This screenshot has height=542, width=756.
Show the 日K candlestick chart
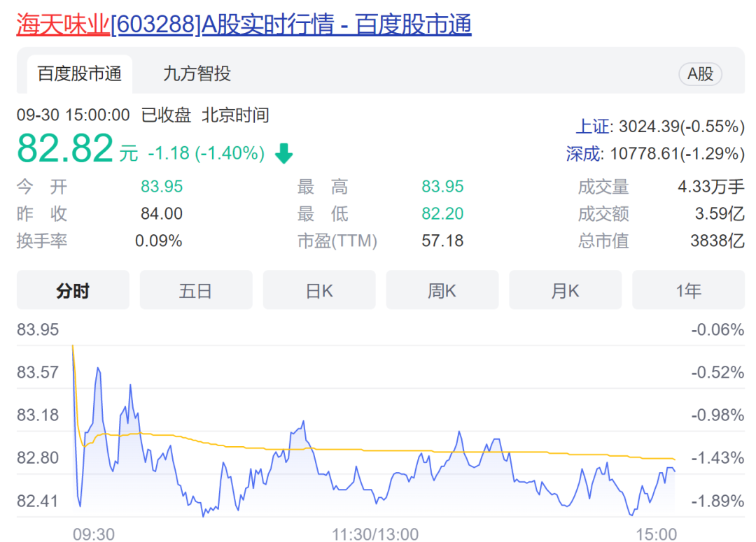[x=319, y=290]
